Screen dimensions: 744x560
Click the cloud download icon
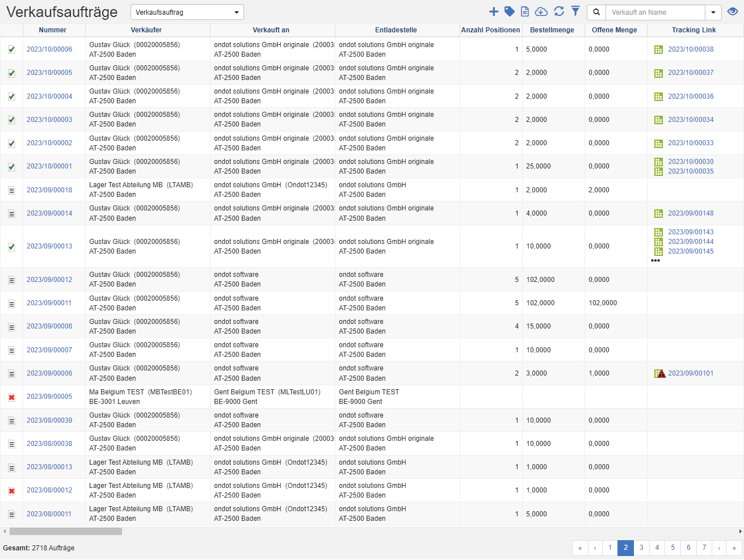[x=541, y=12]
